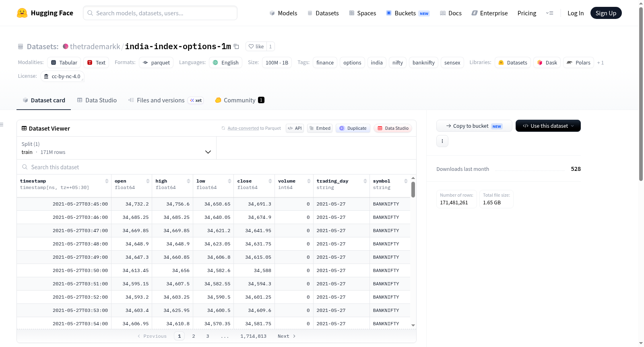This screenshot has width=644, height=347.
Task: Open the Dataset card tab
Action: click(x=44, y=100)
